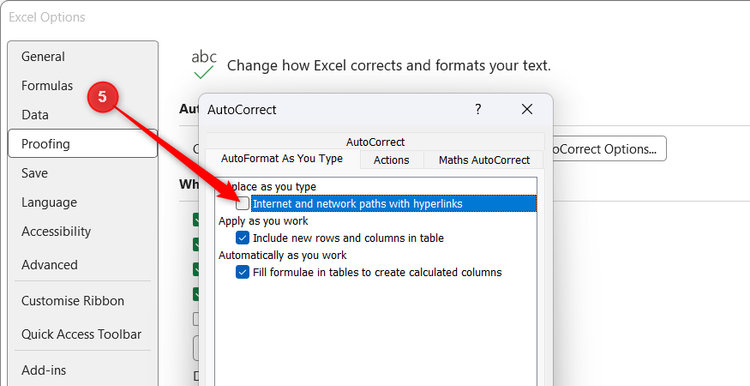
Task: Select the AutoFormat As You Type tab
Action: 282,159
